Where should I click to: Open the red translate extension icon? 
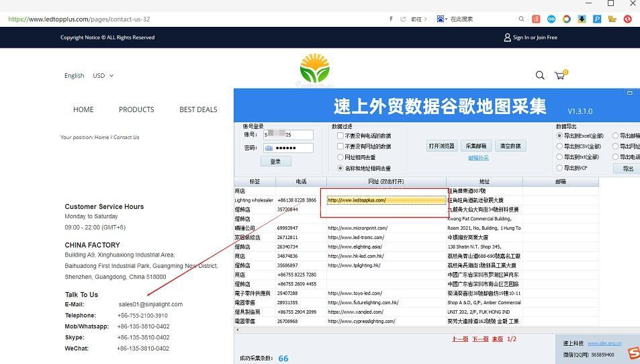click(x=536, y=19)
